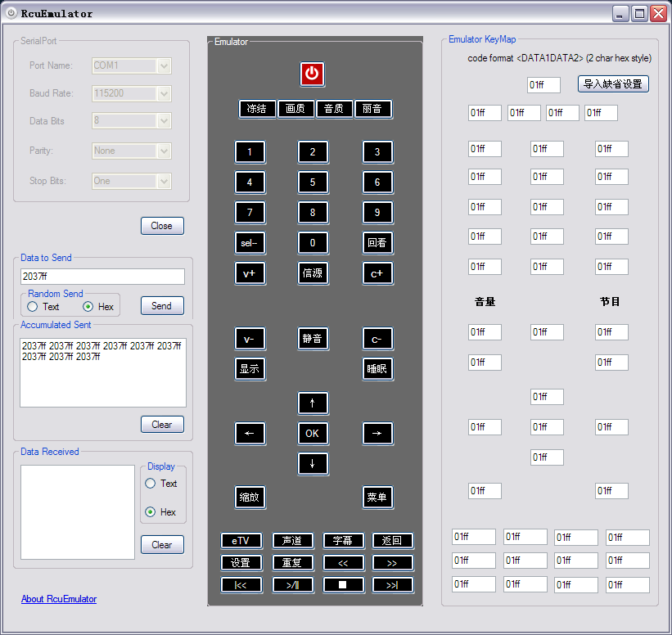The image size is (672, 635).
Task: Open the Data Bits dropdown
Action: [165, 121]
